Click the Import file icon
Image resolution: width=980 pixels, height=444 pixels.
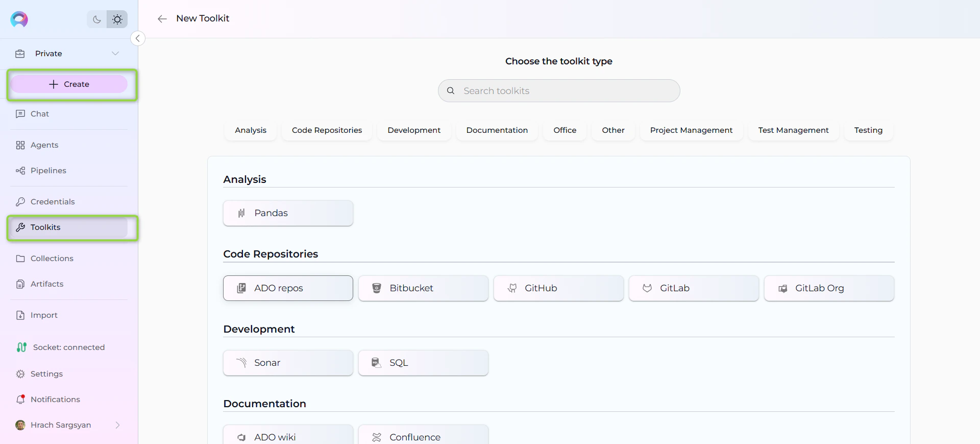point(20,315)
